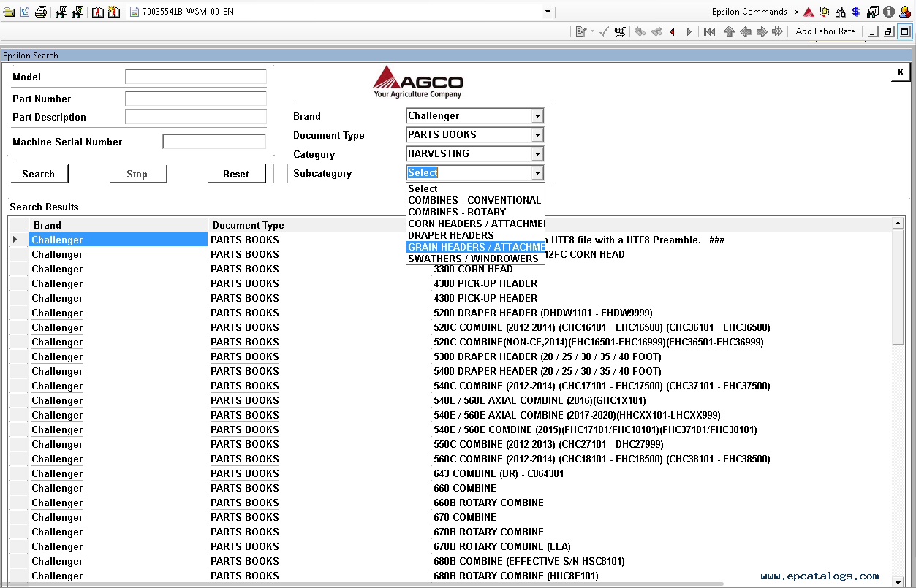The width and height of the screenshot is (916, 588).
Task: Click Add Labor Rate
Action: pyautogui.click(x=825, y=31)
